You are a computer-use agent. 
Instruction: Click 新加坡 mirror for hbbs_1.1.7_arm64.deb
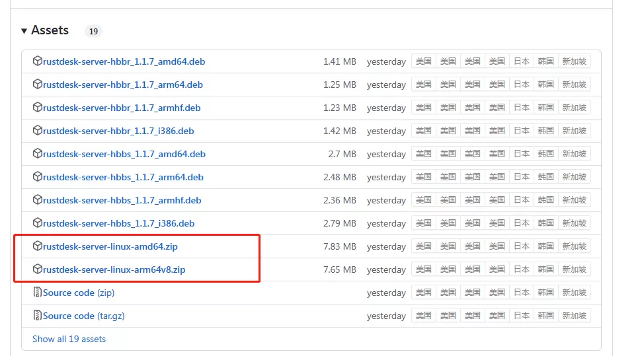coord(574,177)
